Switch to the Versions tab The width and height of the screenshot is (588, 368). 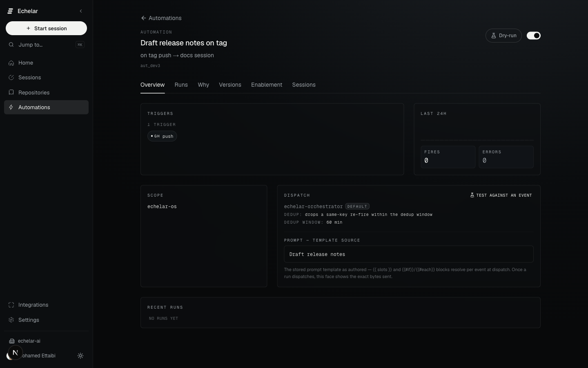pyautogui.click(x=230, y=85)
